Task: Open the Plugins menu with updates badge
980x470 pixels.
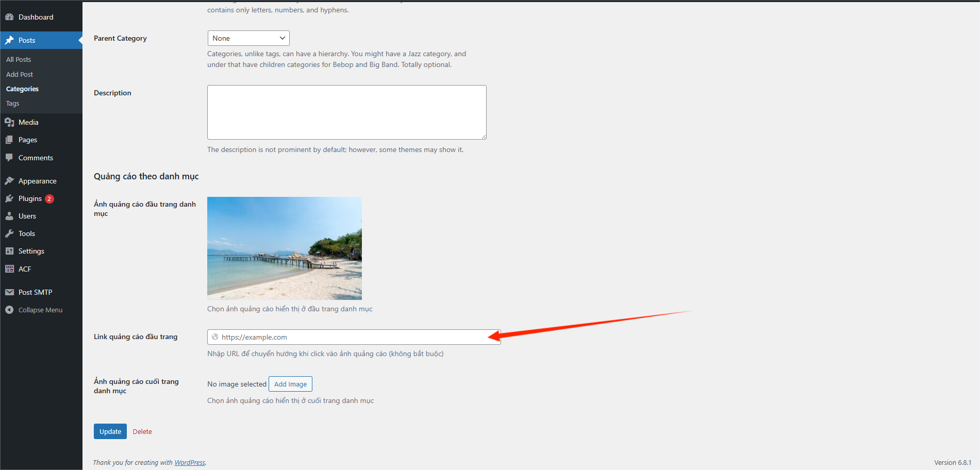Action: (30, 198)
